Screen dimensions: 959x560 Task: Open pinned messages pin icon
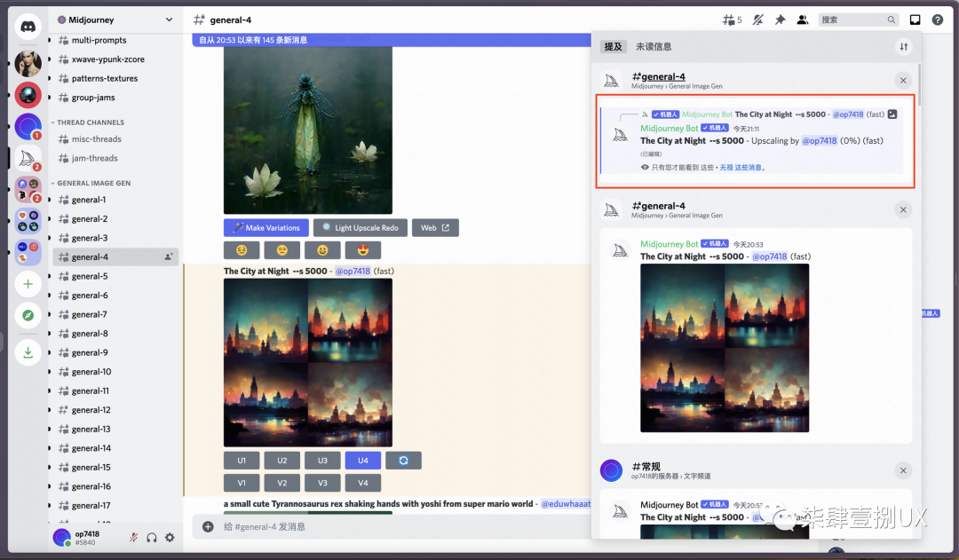pos(780,20)
